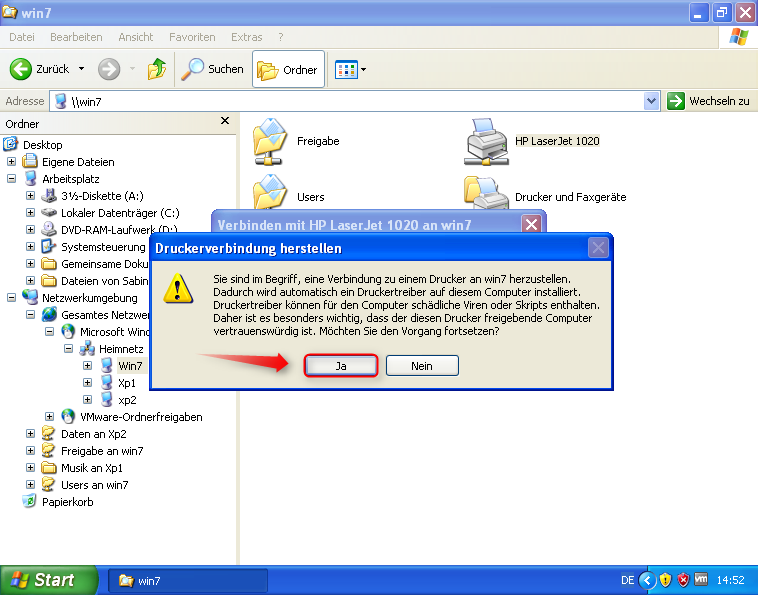Image resolution: width=758 pixels, height=595 pixels.
Task: Select Musik an Xp1 in tree
Action: [92, 468]
